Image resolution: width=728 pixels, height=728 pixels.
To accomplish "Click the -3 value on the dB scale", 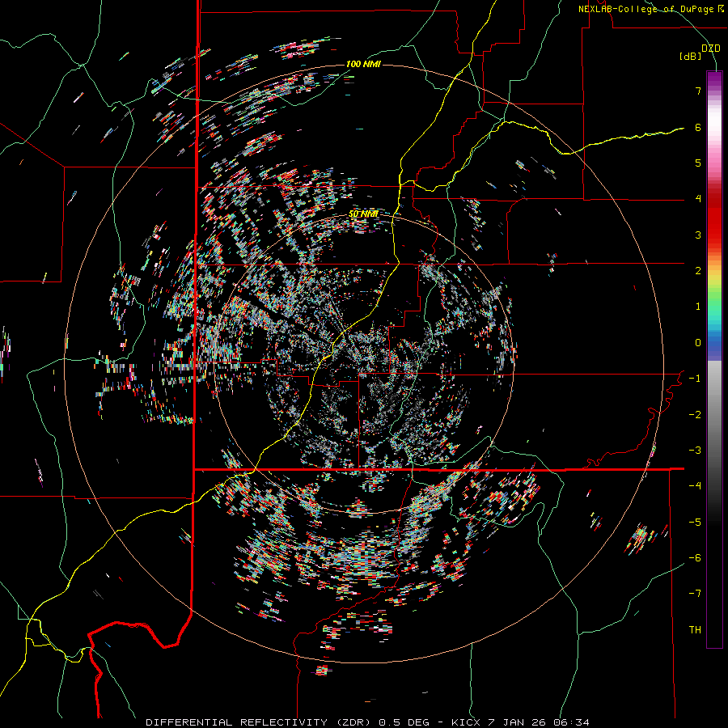I will coord(695,451).
